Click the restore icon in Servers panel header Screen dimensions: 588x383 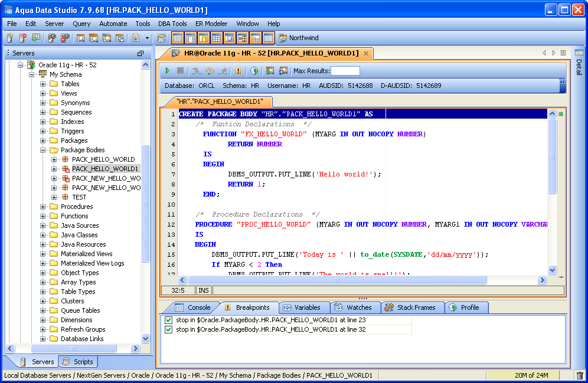pyautogui.click(x=141, y=53)
